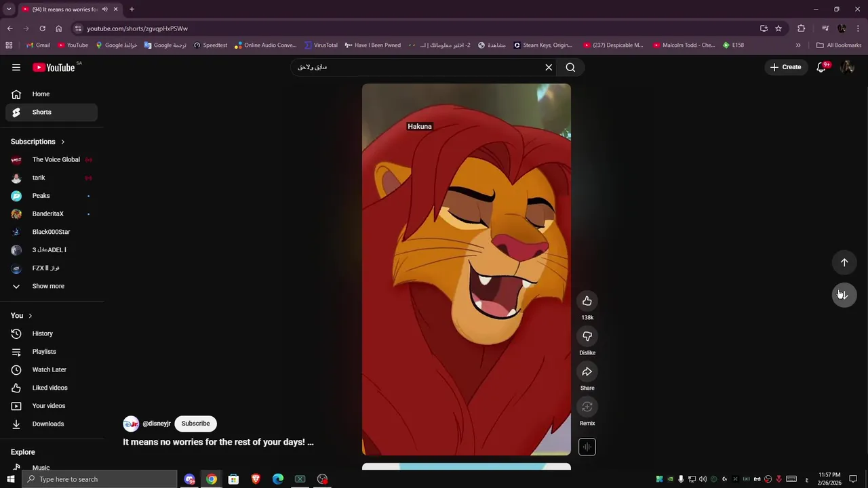The width and height of the screenshot is (868, 488).
Task: Open the VirusTotal bookmark
Action: click(321, 45)
